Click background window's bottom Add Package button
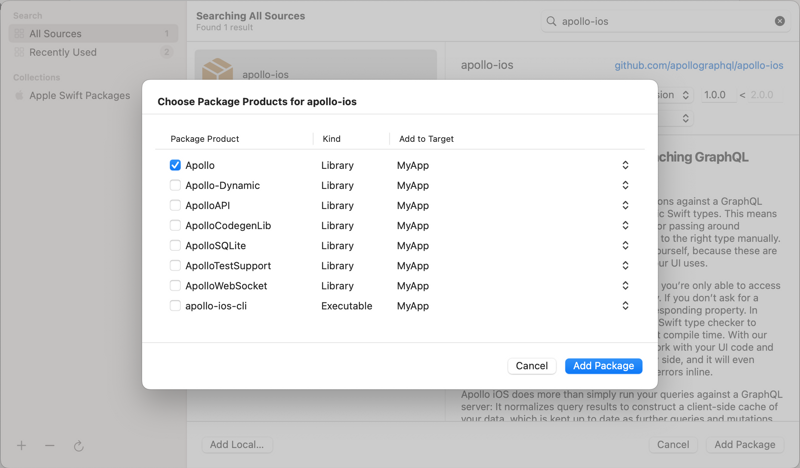800x468 pixels. [x=745, y=445]
